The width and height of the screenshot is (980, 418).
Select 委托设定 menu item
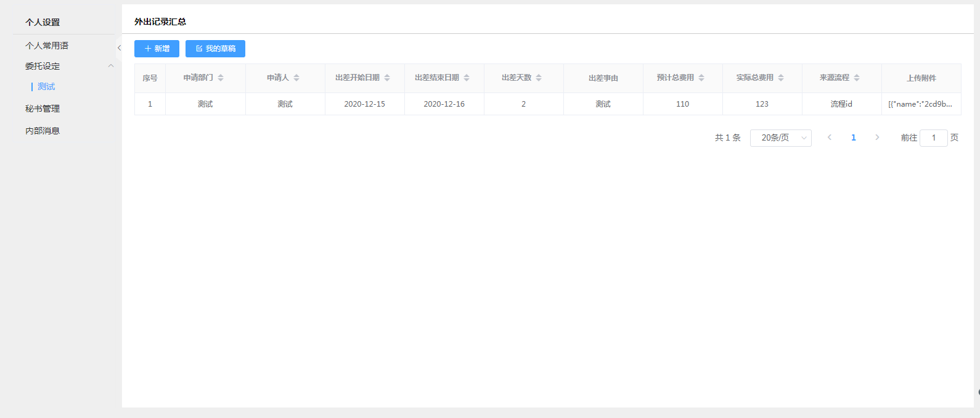coord(43,66)
